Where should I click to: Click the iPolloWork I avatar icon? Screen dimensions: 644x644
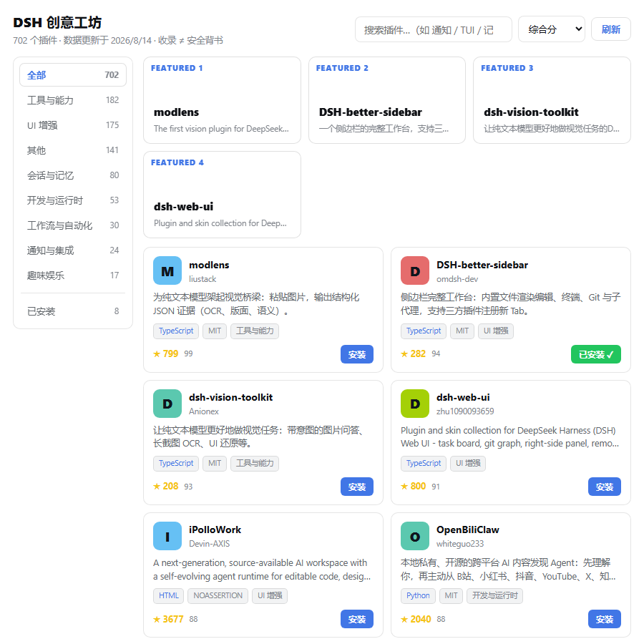(167, 536)
